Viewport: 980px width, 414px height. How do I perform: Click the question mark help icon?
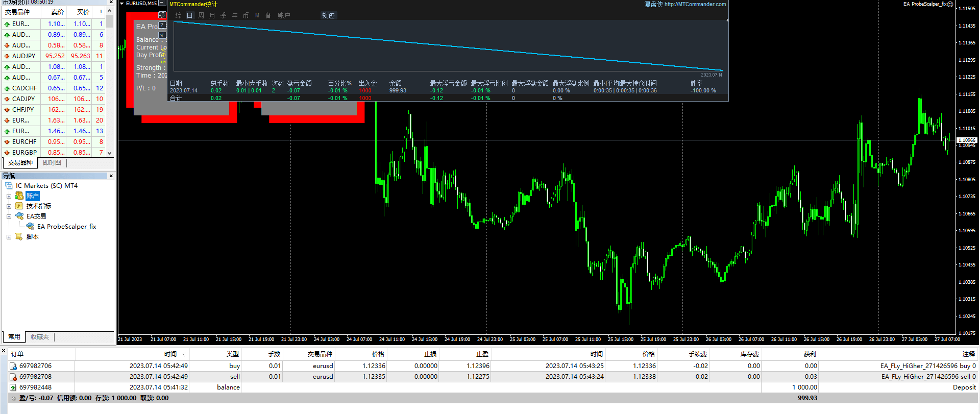pos(162,25)
